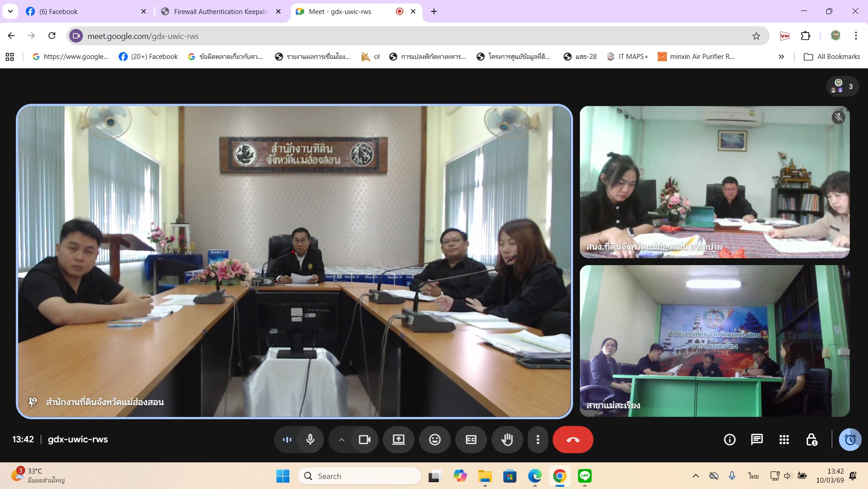Switch to the Firewall Authentication Keepalive tab

[x=221, y=11]
